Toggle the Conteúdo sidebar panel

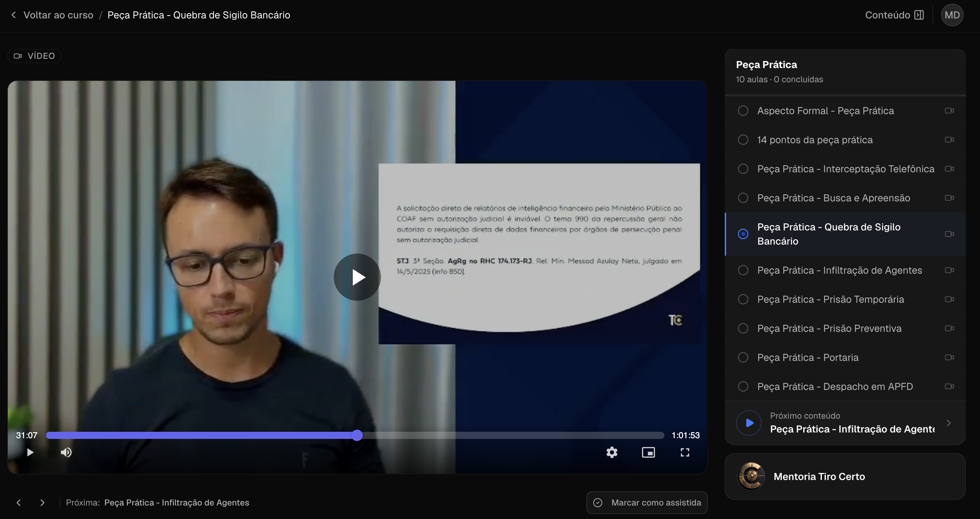[x=894, y=15]
